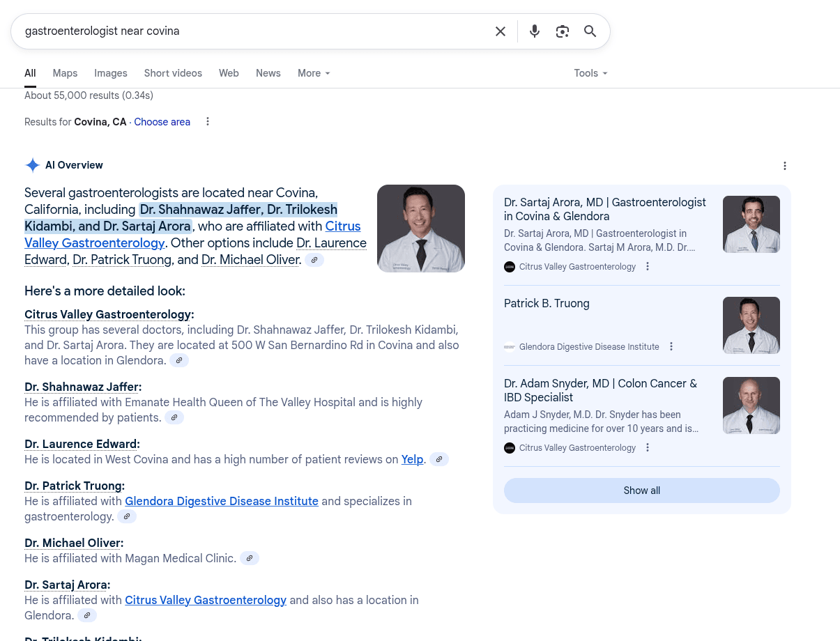Open AI Overview options menu
Viewport: 840px width, 641px height.
tap(785, 166)
